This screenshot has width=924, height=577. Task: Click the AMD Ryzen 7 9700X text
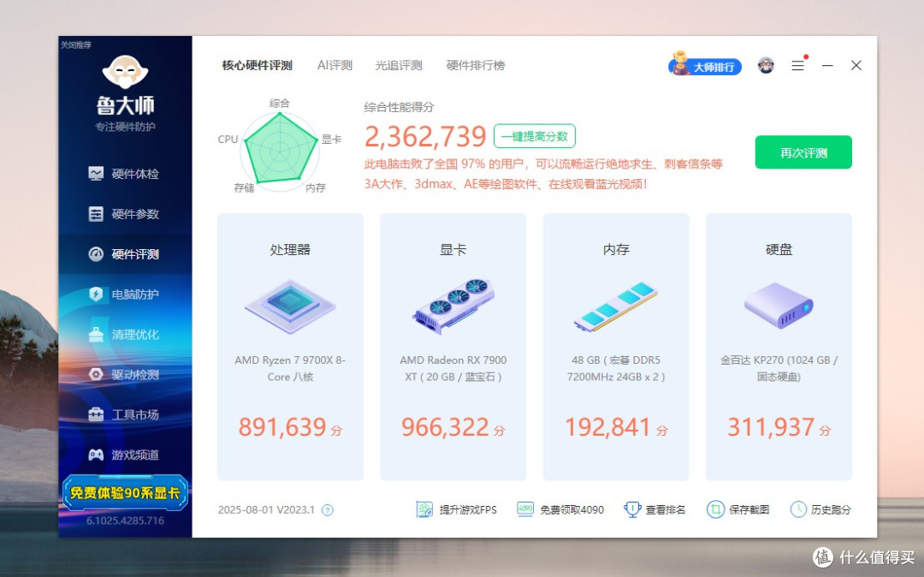[290, 368]
